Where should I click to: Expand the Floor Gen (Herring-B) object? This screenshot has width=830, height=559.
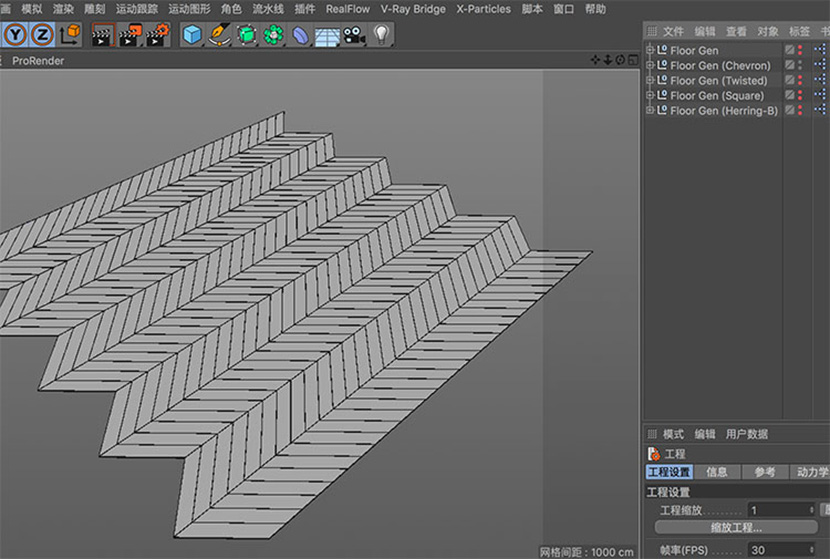(x=650, y=111)
